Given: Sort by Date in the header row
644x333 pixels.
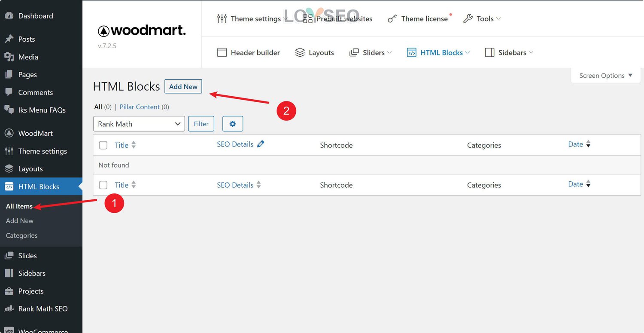Looking at the screenshot, I should coord(579,144).
